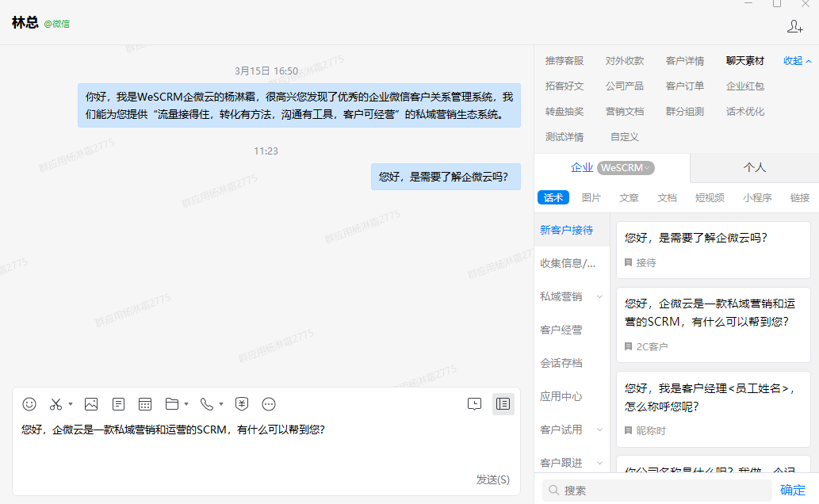Expand the 客户跟进 category chevron

pos(599,463)
